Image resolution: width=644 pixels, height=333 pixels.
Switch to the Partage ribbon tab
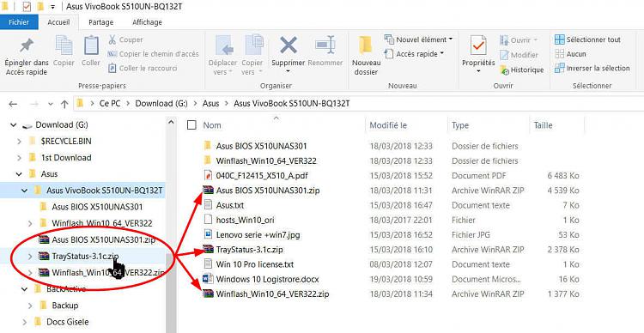click(x=101, y=22)
